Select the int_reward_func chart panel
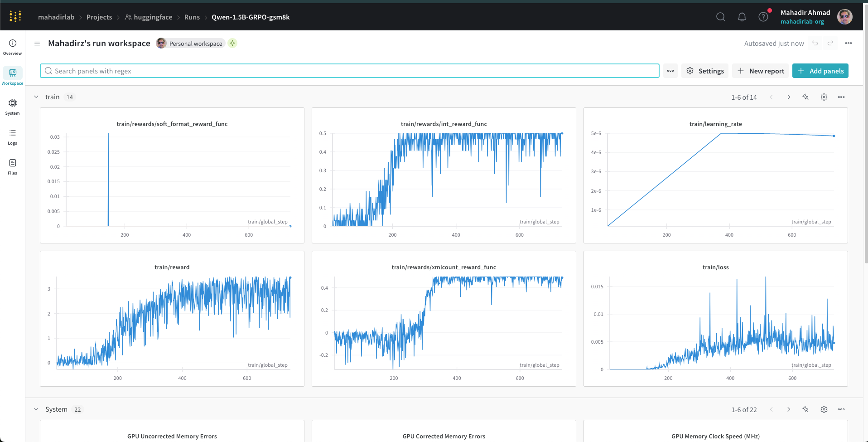The height and width of the screenshot is (442, 868). [x=444, y=175]
